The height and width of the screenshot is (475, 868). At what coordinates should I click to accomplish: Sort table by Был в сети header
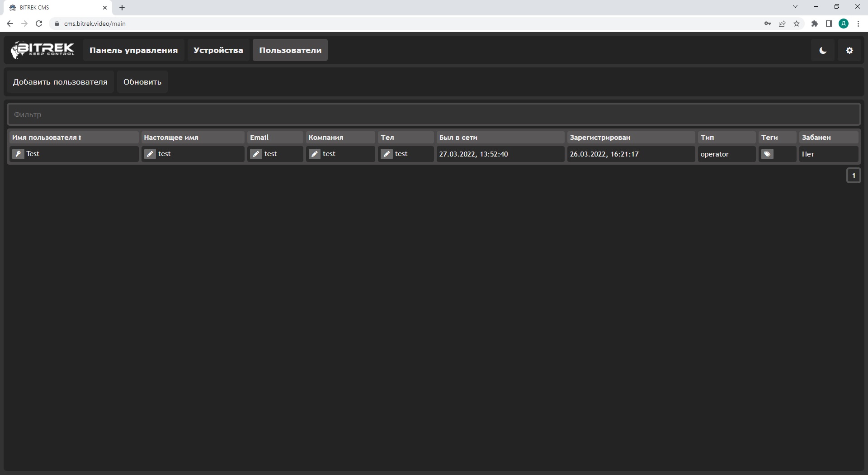point(458,138)
